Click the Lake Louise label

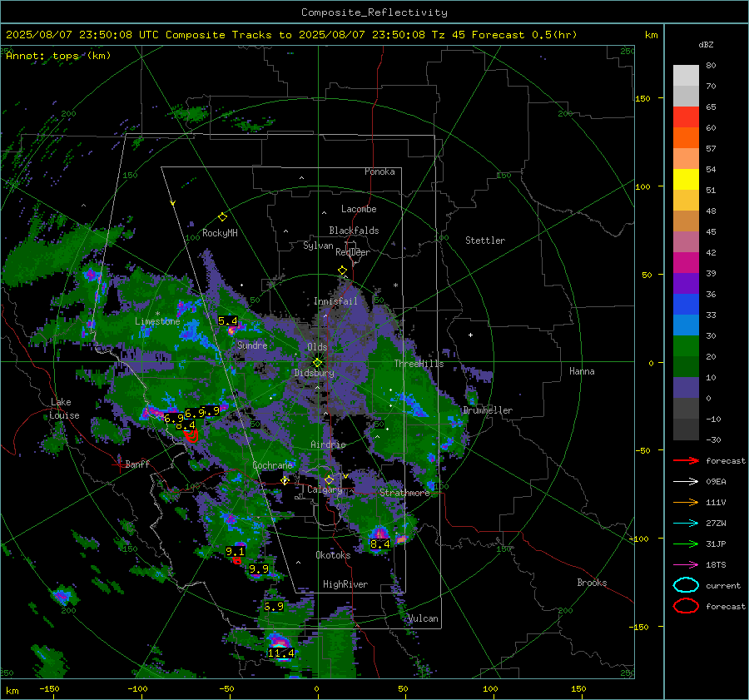point(64,409)
